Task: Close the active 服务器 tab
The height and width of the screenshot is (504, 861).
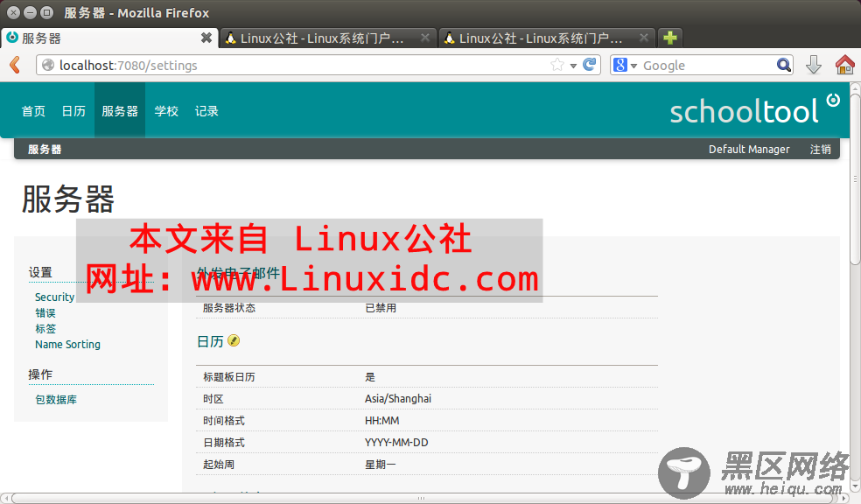Action: pos(206,38)
